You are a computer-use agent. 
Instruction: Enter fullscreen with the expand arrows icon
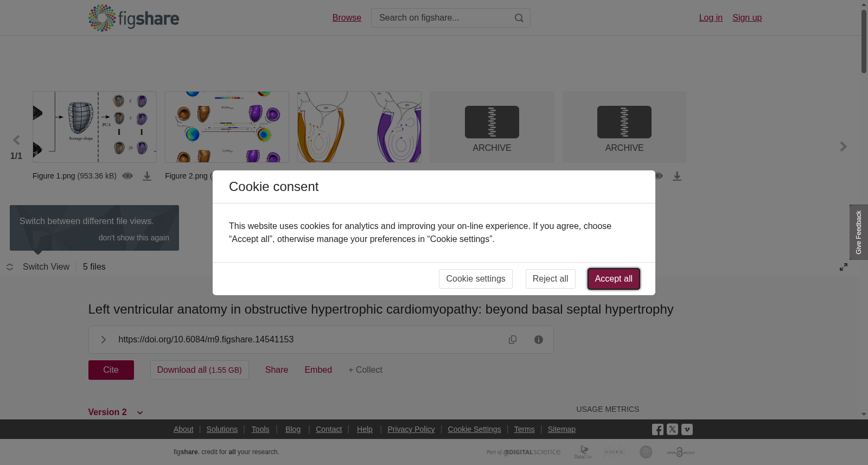tap(844, 267)
